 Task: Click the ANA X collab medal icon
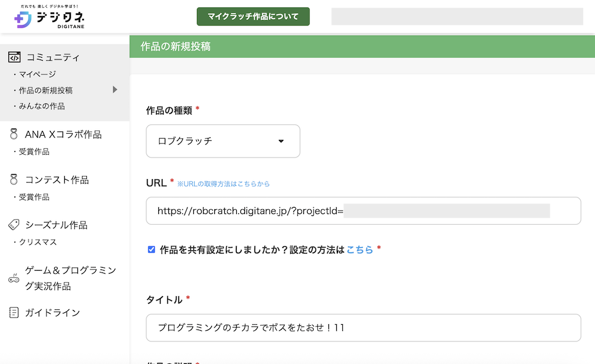coord(14,134)
